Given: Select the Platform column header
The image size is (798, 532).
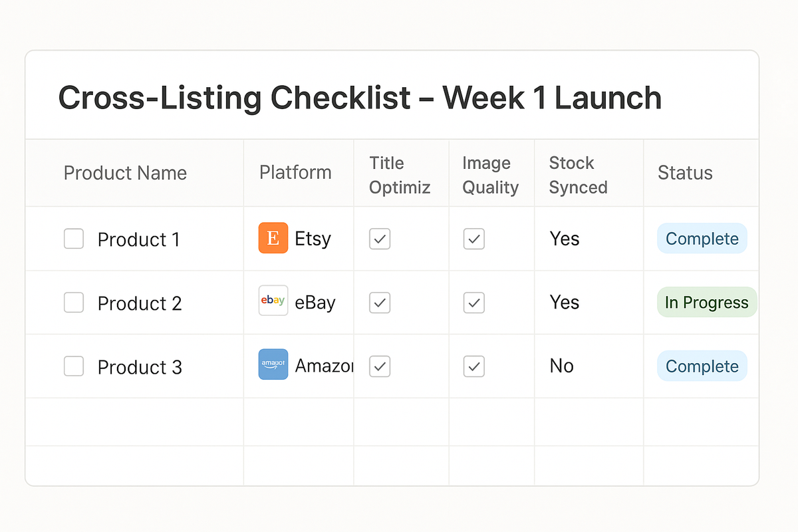Looking at the screenshot, I should pos(295,172).
